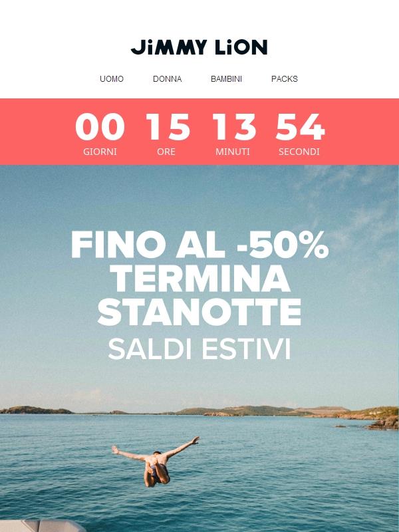Select the PACKS menu link
The image size is (399, 532).
285,79
